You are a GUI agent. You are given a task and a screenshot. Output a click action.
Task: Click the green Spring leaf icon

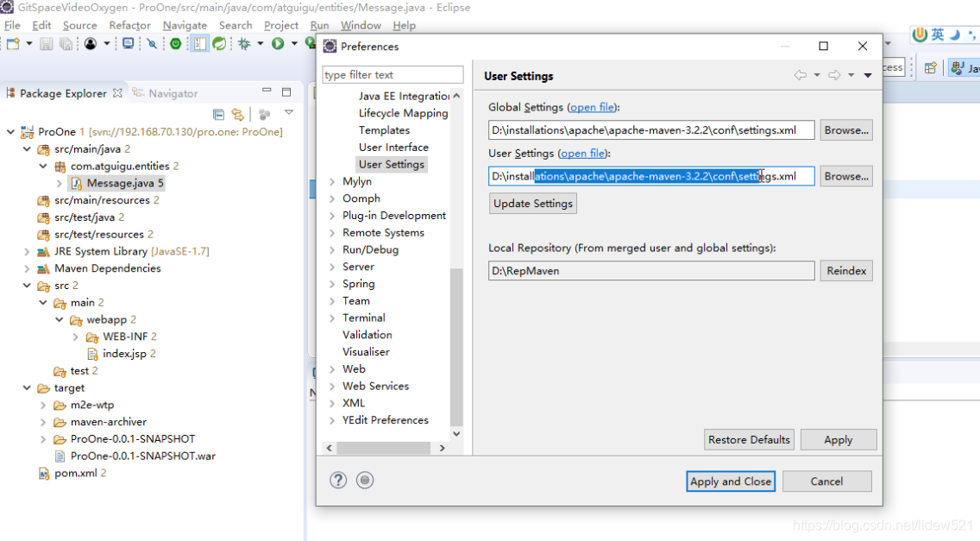click(219, 44)
